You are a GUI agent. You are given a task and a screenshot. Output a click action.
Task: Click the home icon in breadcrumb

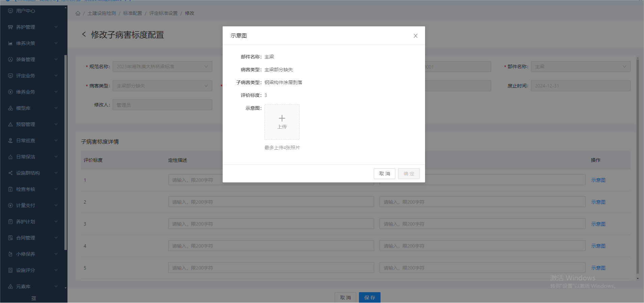[78, 13]
